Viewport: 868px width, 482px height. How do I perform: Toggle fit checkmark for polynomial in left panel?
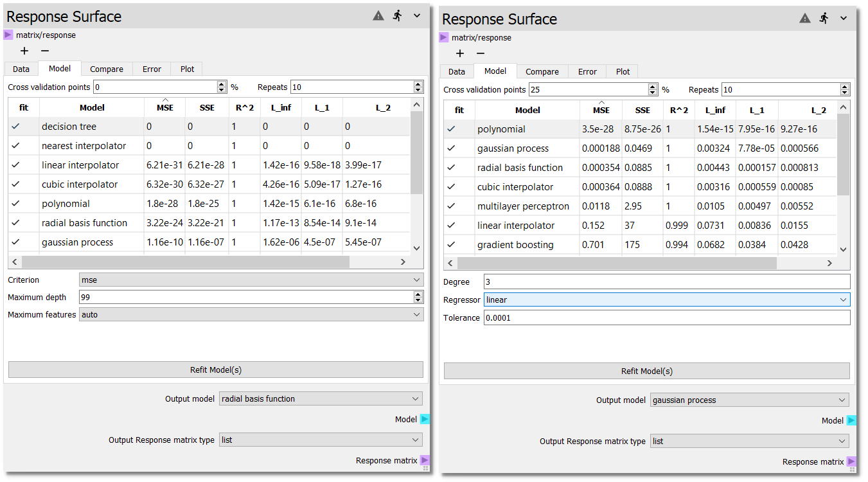(15, 204)
